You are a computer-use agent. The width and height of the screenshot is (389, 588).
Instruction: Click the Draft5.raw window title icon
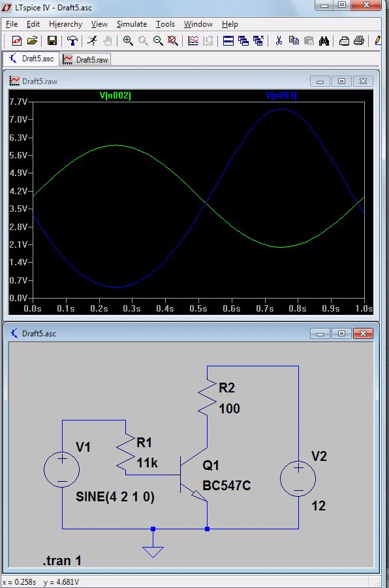(x=14, y=81)
